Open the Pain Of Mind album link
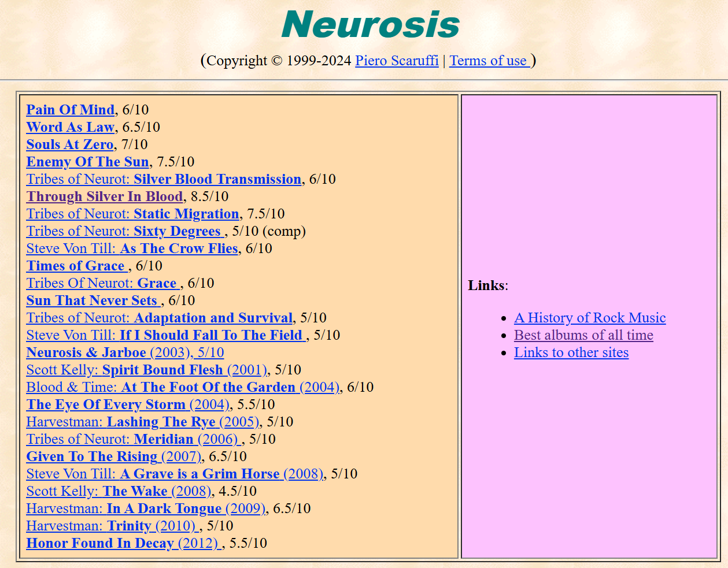This screenshot has width=728, height=568. (x=71, y=110)
